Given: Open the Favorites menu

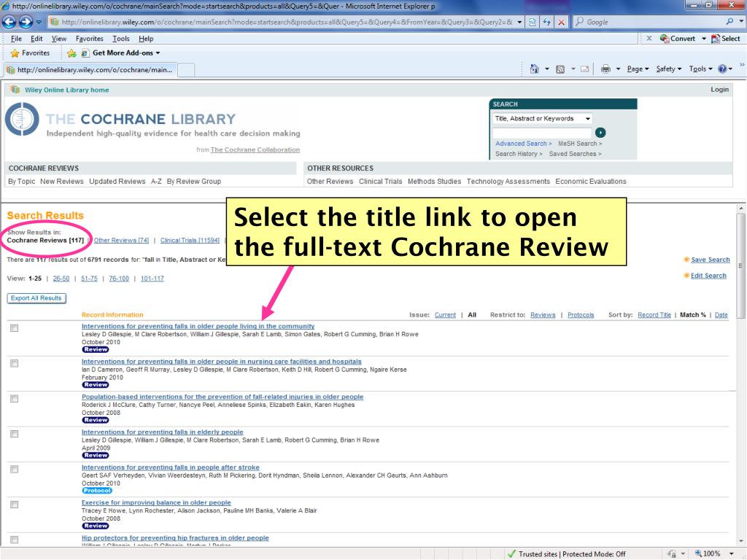Looking at the screenshot, I should point(90,39).
